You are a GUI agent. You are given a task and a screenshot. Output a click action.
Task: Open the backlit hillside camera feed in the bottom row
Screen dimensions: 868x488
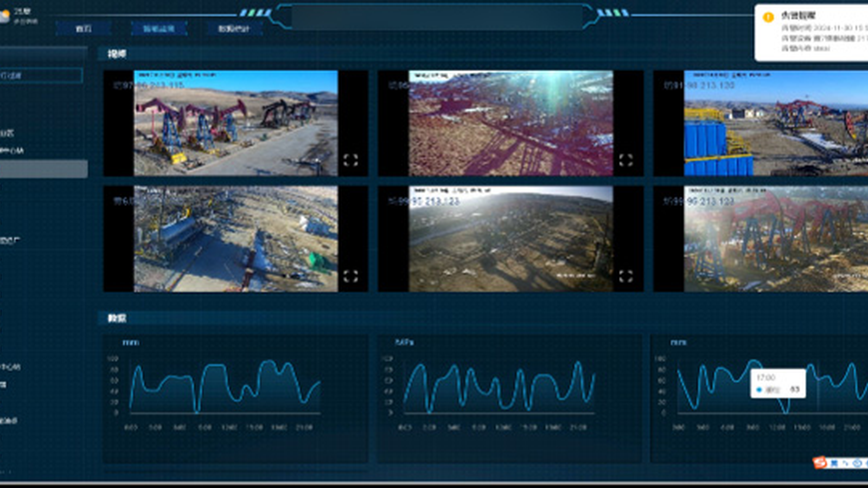511,239
